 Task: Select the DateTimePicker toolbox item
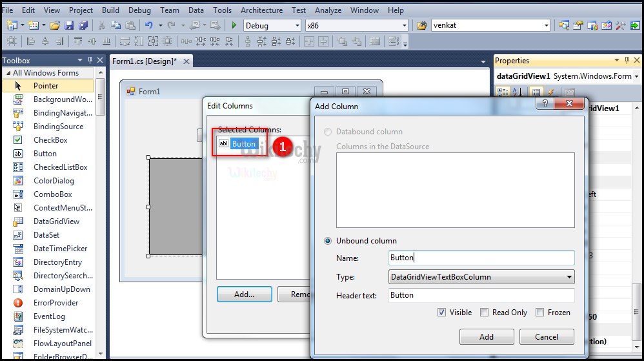pos(60,249)
